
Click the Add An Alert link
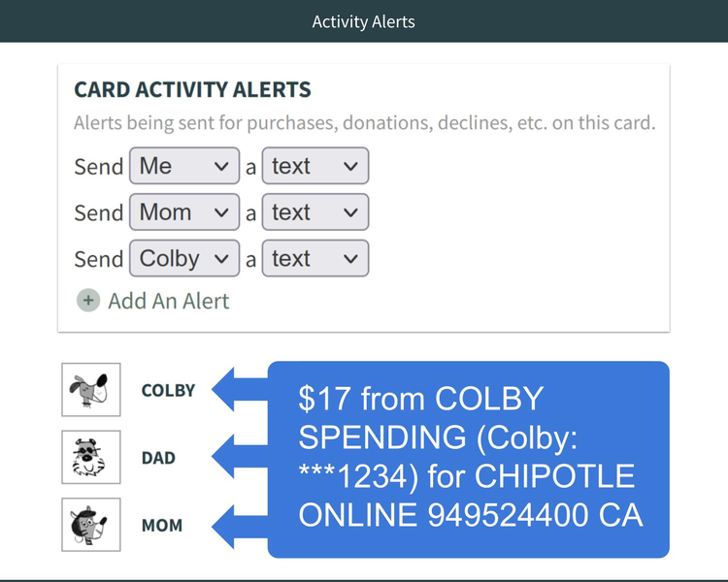click(169, 302)
